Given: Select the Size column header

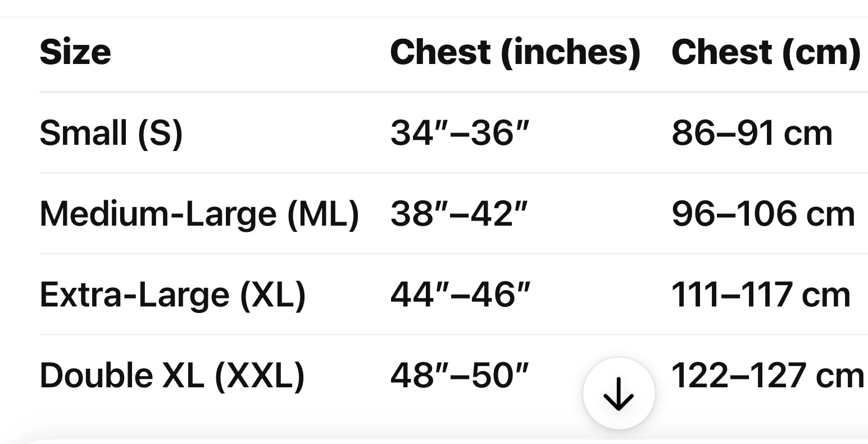Looking at the screenshot, I should 75,52.
